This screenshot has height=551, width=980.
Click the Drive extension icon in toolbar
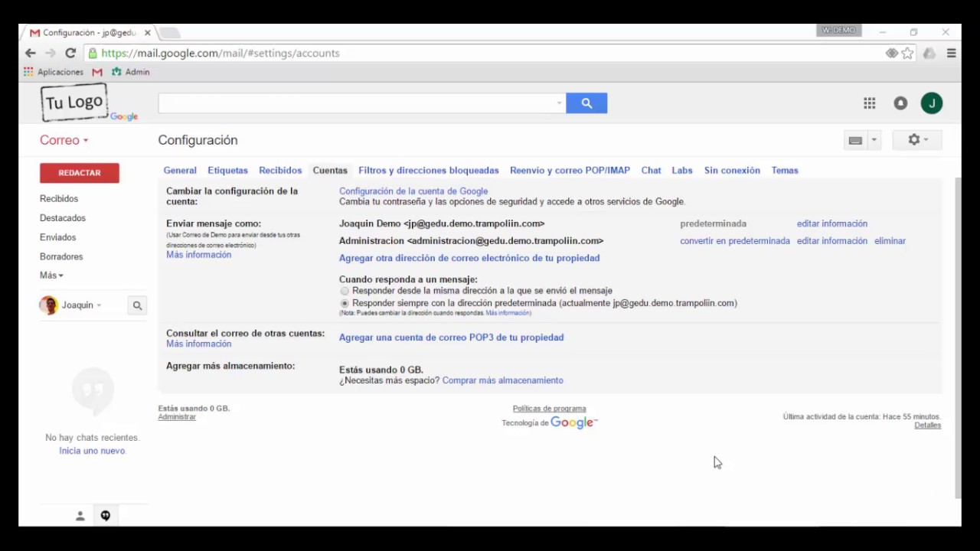pyautogui.click(x=929, y=54)
